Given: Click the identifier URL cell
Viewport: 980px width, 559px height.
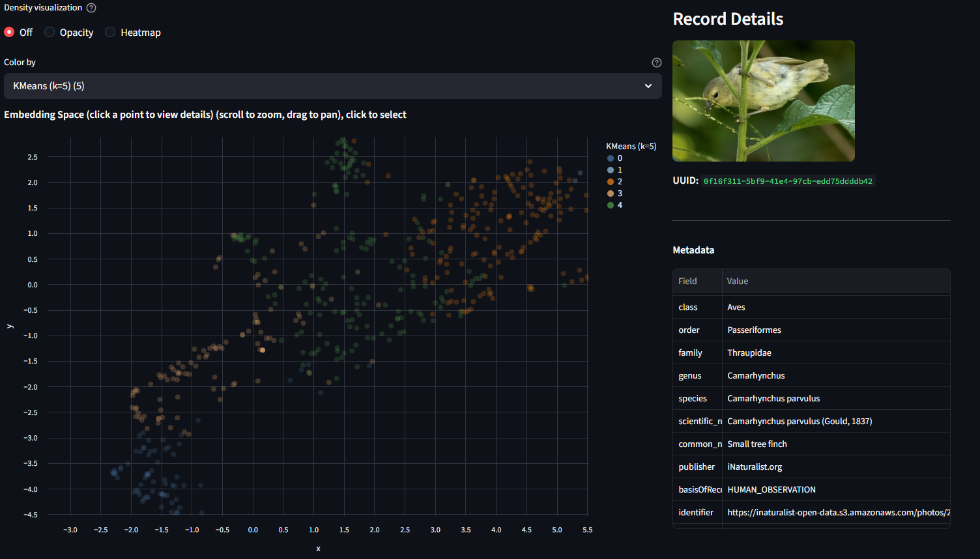Looking at the screenshot, I should [x=838, y=513].
